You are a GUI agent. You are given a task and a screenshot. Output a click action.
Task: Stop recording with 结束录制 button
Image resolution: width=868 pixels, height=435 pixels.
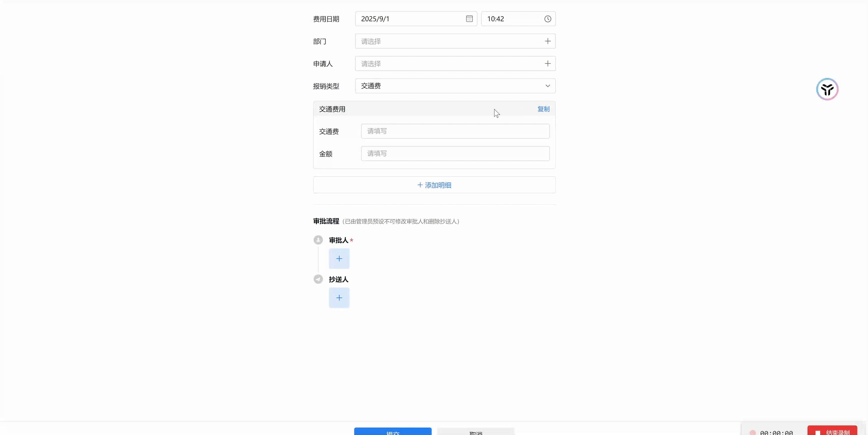coord(832,431)
